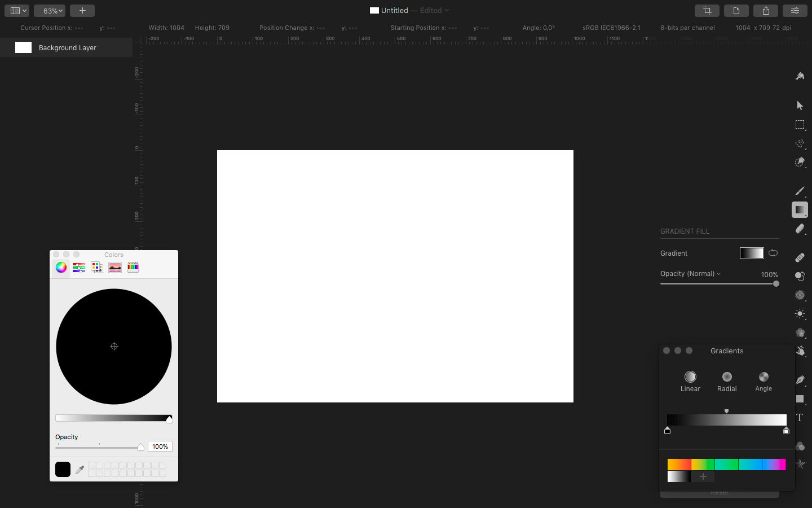
Task: Select the Arrange arrow tool
Action: tap(800, 106)
